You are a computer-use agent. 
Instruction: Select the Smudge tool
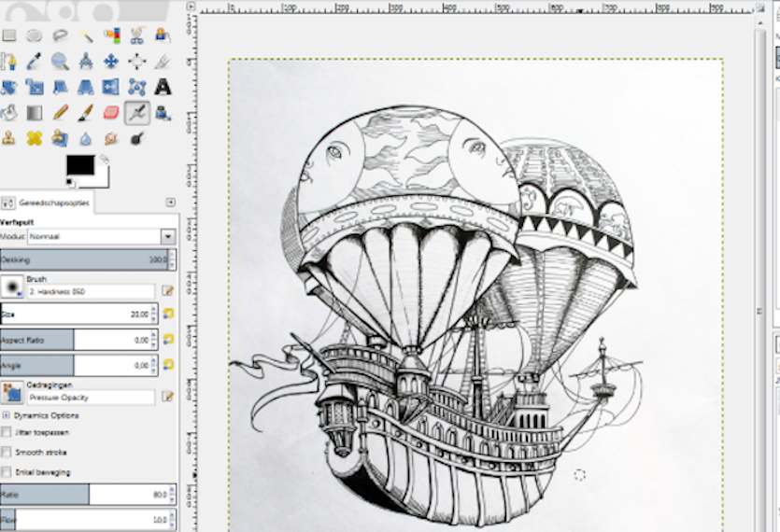[x=111, y=138]
